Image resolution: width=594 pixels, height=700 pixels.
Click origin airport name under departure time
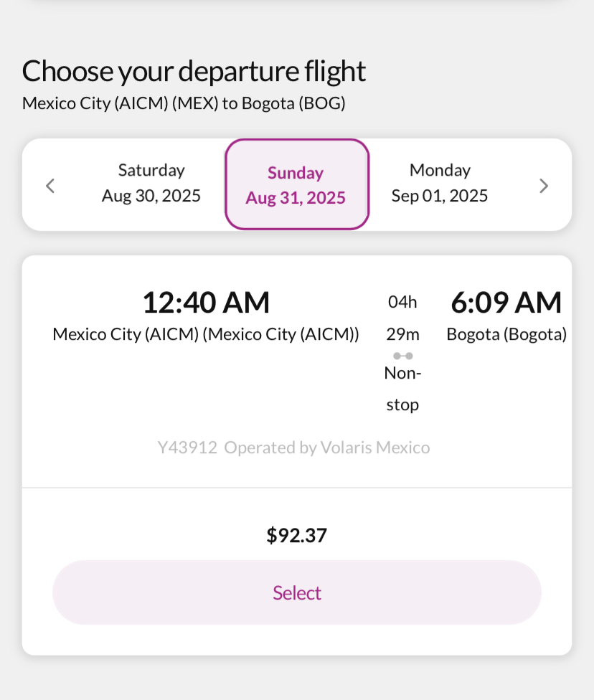pos(206,334)
